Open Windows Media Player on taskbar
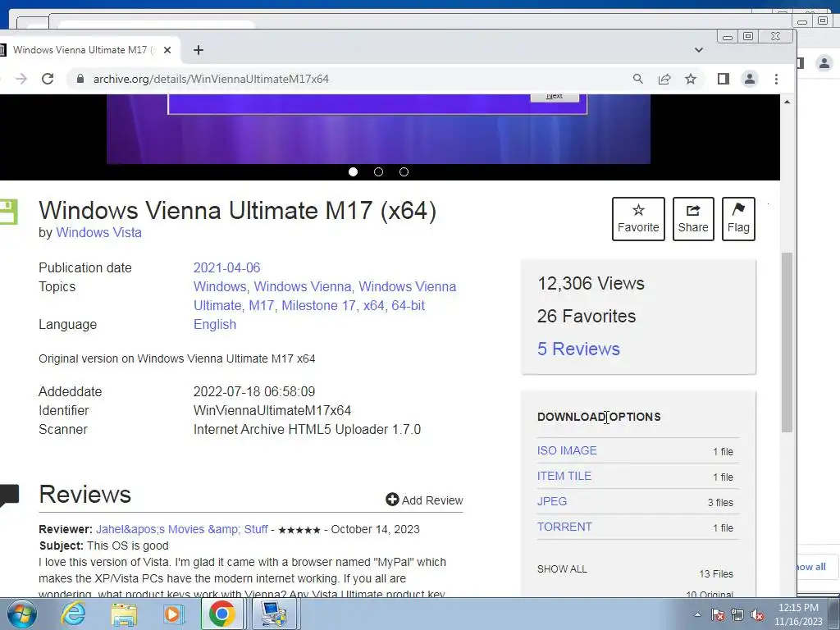The width and height of the screenshot is (840, 630). [x=174, y=614]
